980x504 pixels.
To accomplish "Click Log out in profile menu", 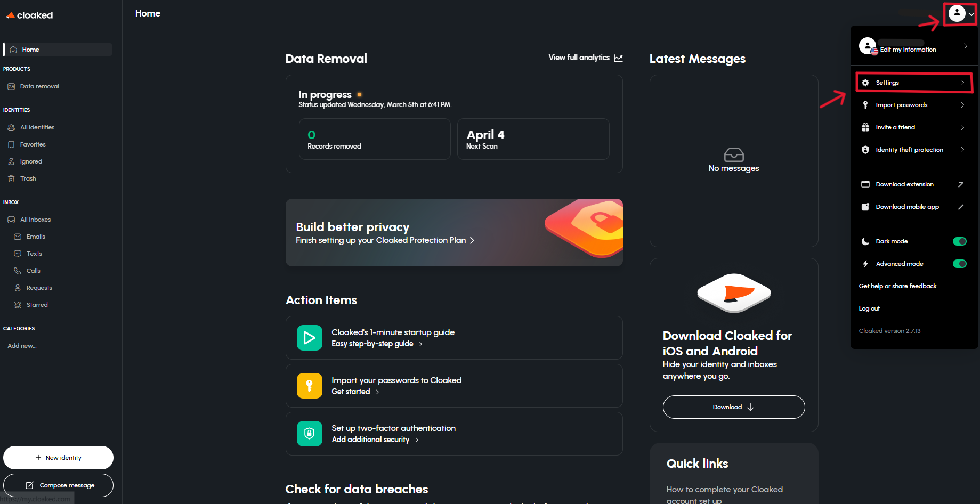I will [x=869, y=308].
